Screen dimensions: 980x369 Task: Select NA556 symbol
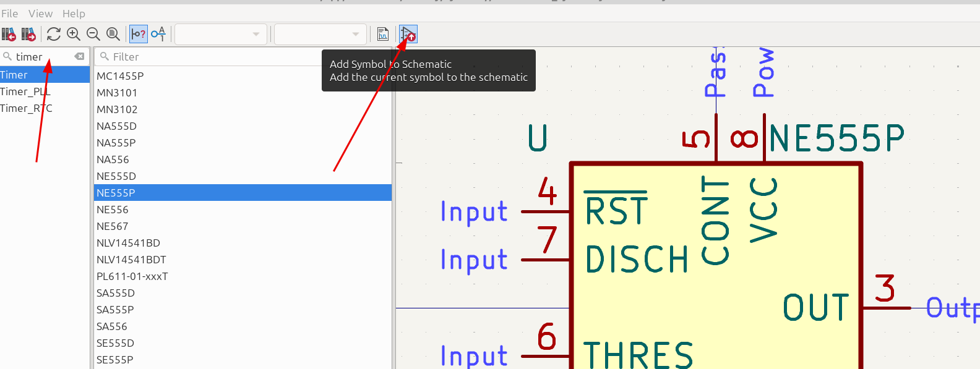[x=243, y=159]
